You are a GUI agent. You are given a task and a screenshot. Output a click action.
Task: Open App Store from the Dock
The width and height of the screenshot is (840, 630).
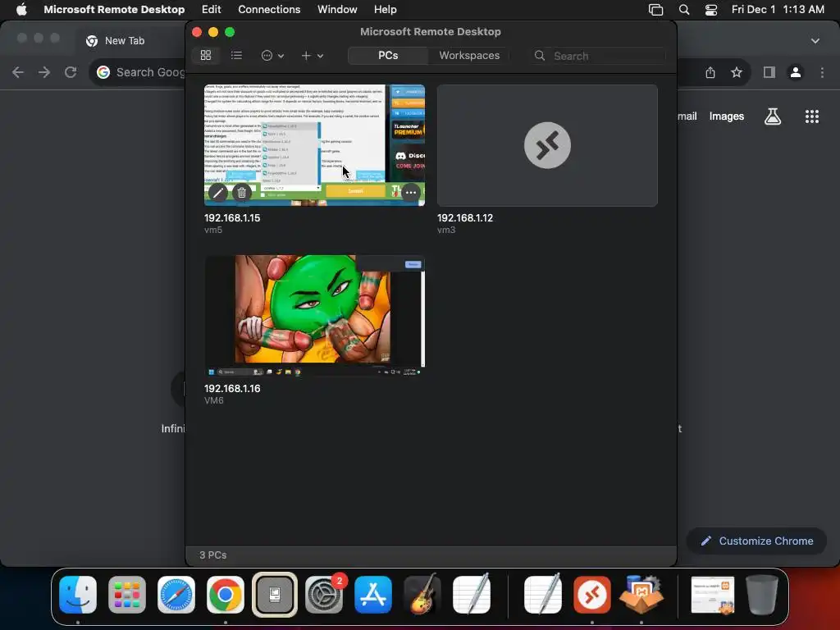[373, 595]
